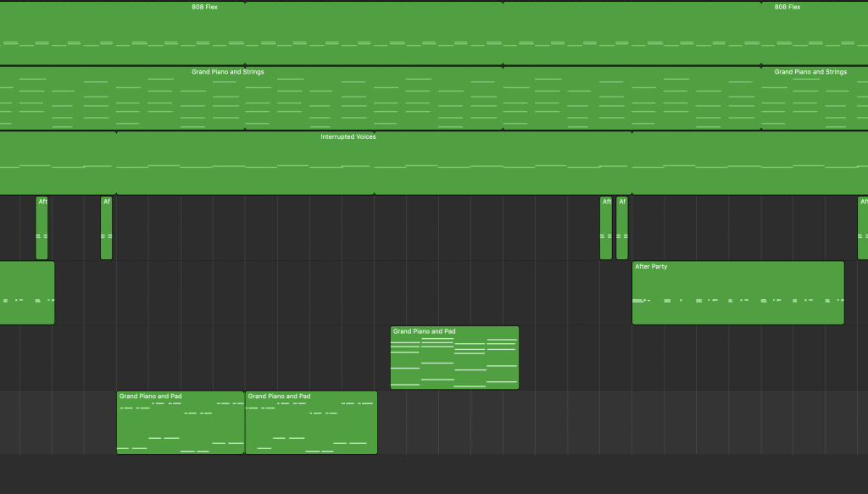Select the large After Party region
The image size is (868, 494).
(x=737, y=292)
